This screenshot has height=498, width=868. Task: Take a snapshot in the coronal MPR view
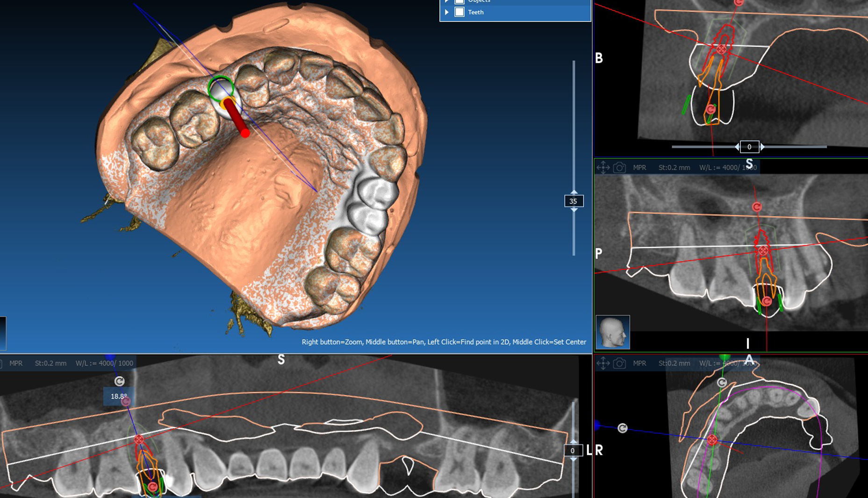pos(619,167)
